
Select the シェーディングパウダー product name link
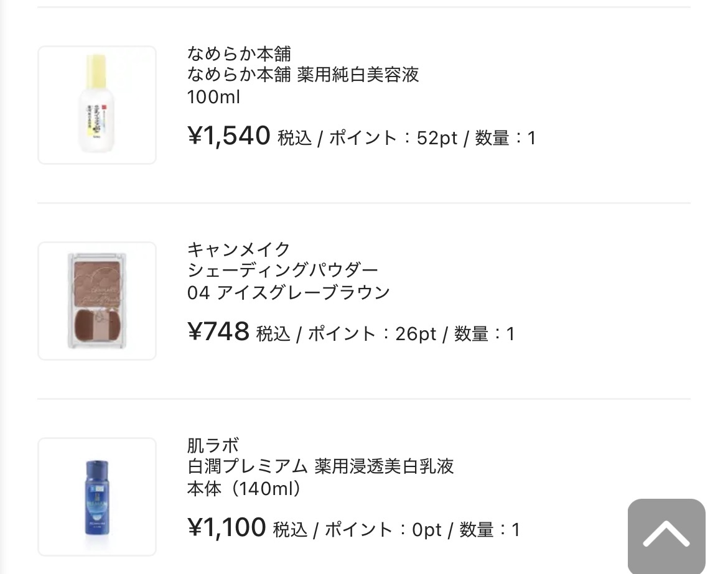tap(283, 269)
